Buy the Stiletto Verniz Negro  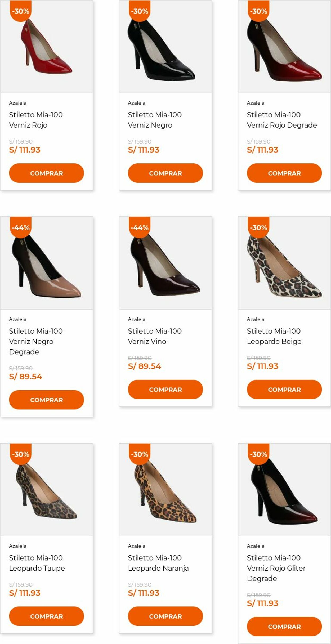(x=165, y=173)
